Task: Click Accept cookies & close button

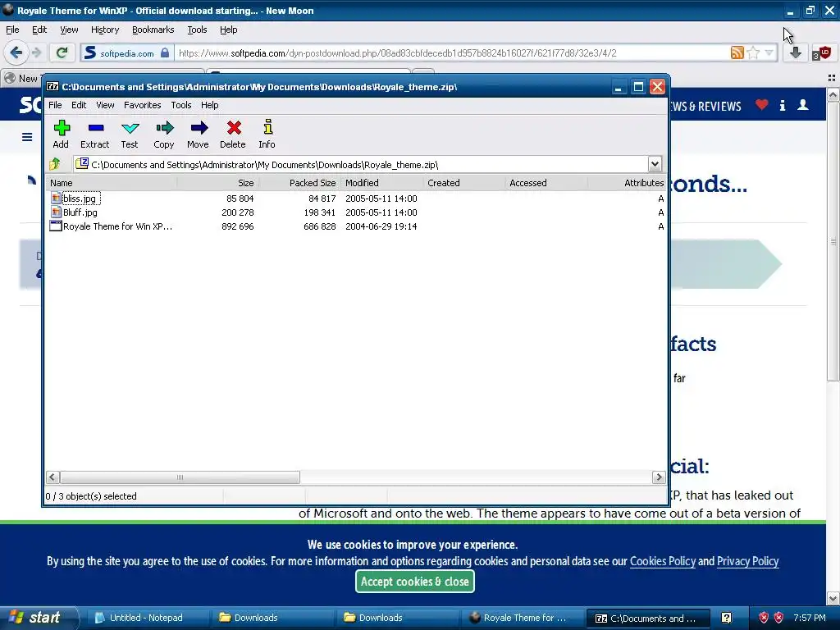Action: pos(414,582)
